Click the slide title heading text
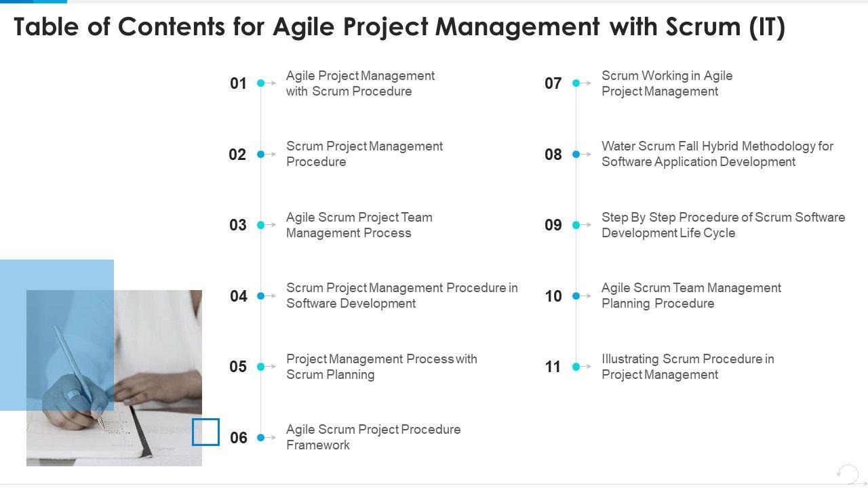Image resolution: width=868 pixels, height=488 pixels. click(399, 27)
